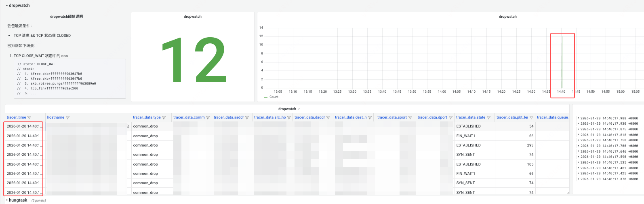Image resolution: width=644 pixels, height=204 pixels.
Task: Expand the hungtask row
Action: click(18, 200)
